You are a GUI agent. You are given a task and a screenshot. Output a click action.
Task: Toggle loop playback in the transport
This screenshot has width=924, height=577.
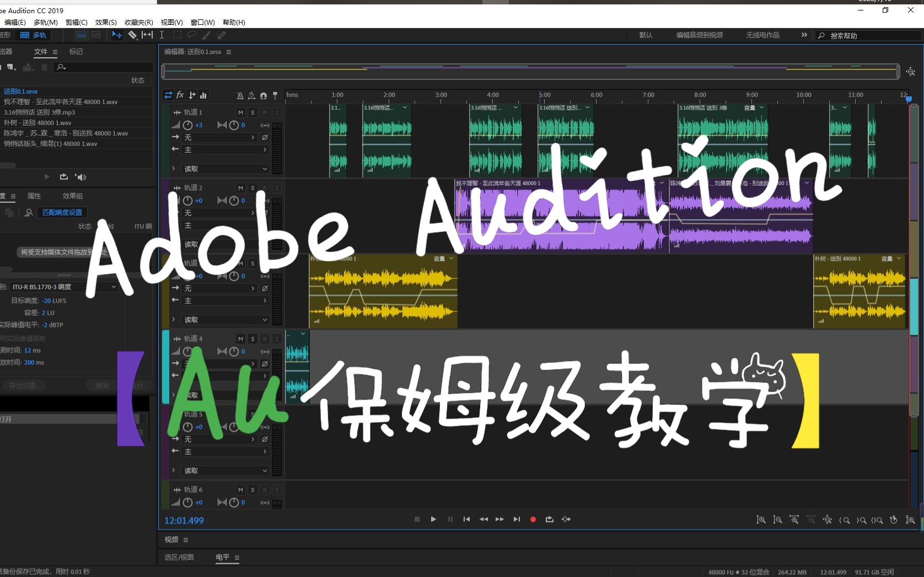[x=550, y=519]
